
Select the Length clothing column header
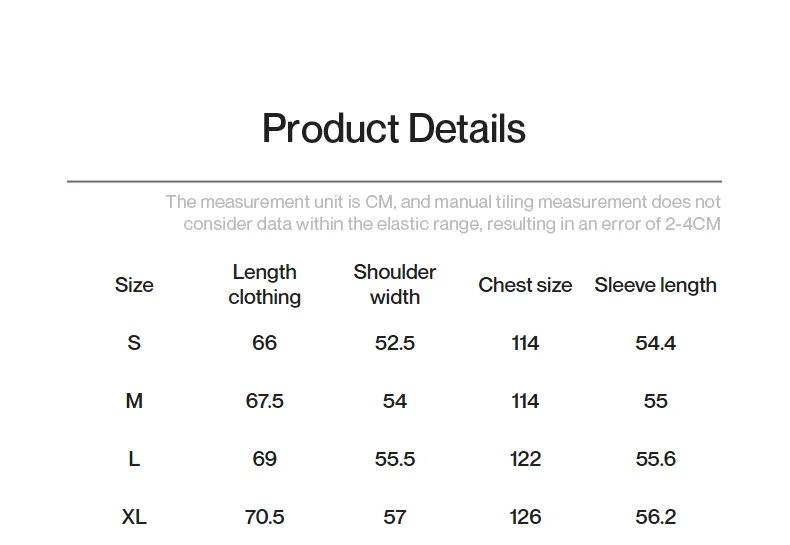[x=264, y=285]
